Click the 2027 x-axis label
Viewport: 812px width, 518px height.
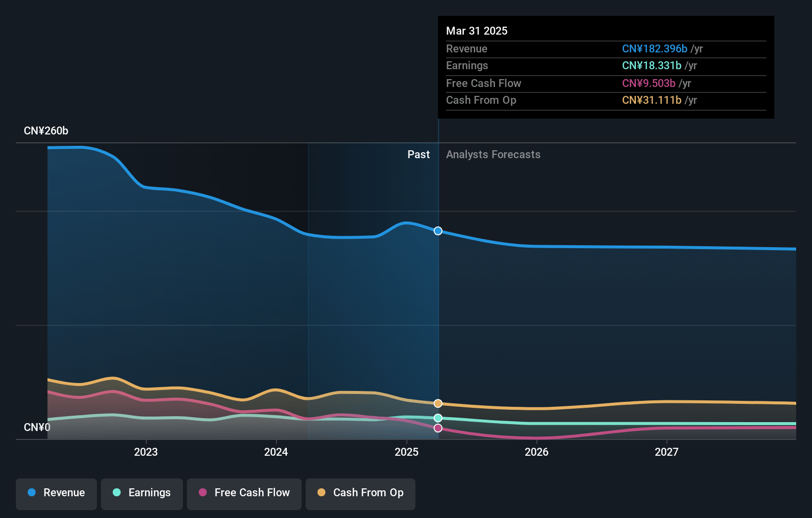pos(667,452)
